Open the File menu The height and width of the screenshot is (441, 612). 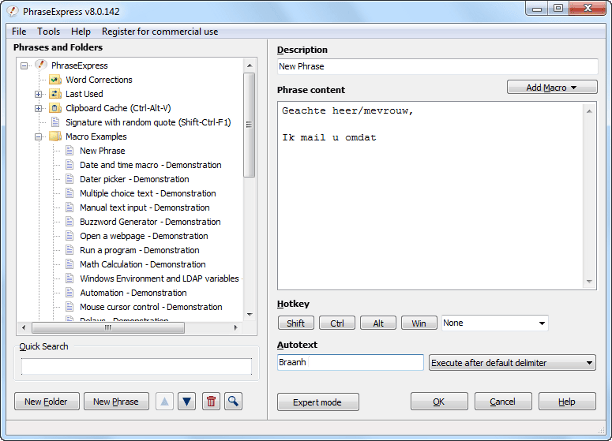19,32
